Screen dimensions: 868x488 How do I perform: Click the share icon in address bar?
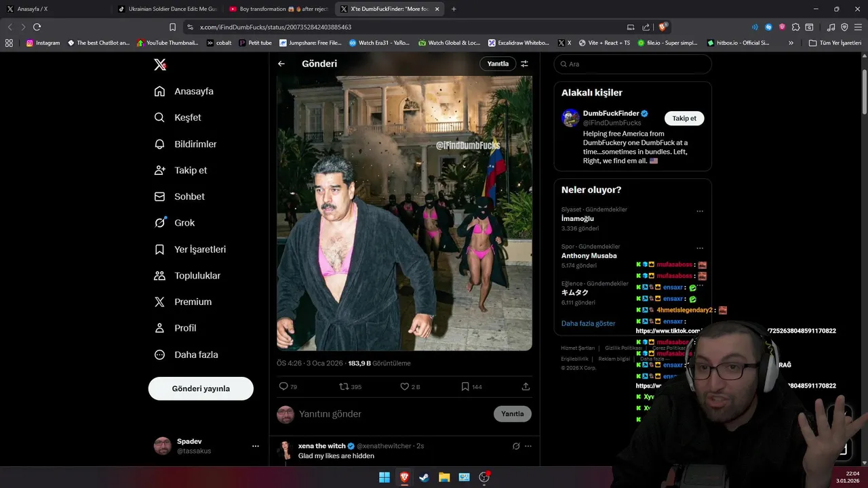click(646, 27)
